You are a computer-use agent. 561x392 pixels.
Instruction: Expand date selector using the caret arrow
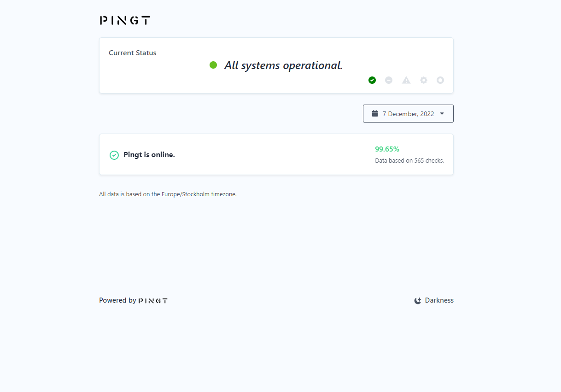[x=442, y=114]
